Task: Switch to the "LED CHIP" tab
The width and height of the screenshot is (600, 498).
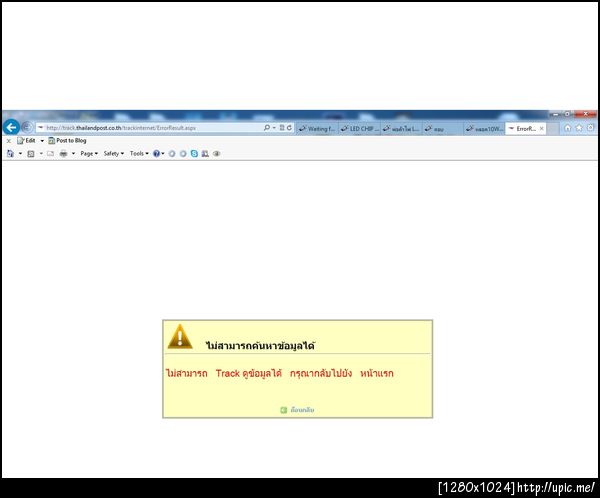Action: coord(360,129)
